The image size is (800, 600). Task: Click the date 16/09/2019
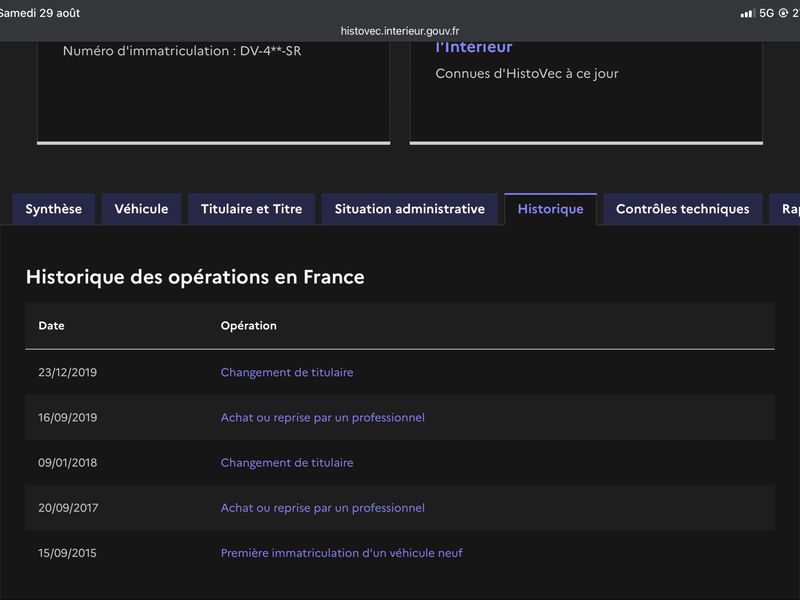[67, 417]
